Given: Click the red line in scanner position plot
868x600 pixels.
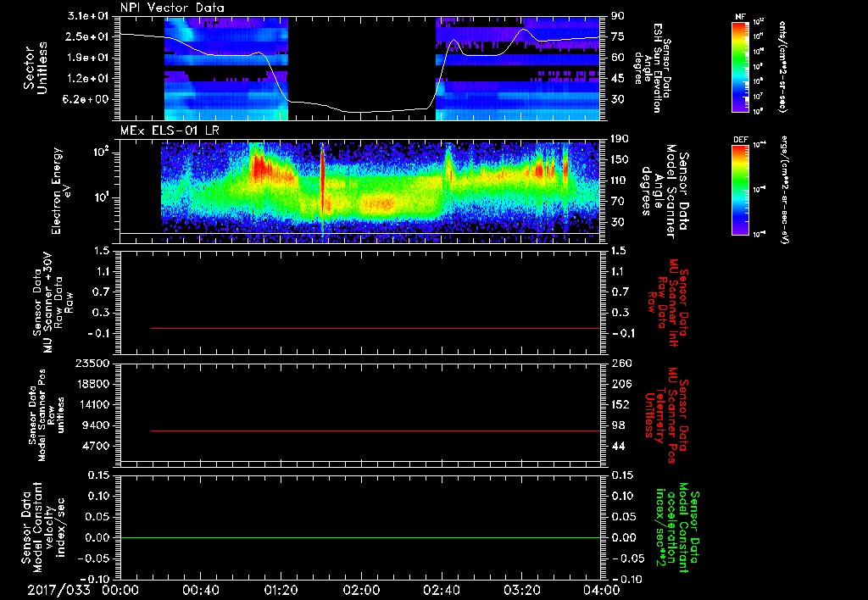Looking at the screenshot, I should click(x=376, y=431).
